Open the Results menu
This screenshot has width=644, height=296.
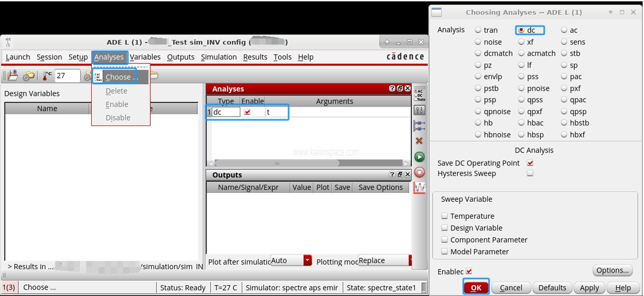(x=255, y=57)
